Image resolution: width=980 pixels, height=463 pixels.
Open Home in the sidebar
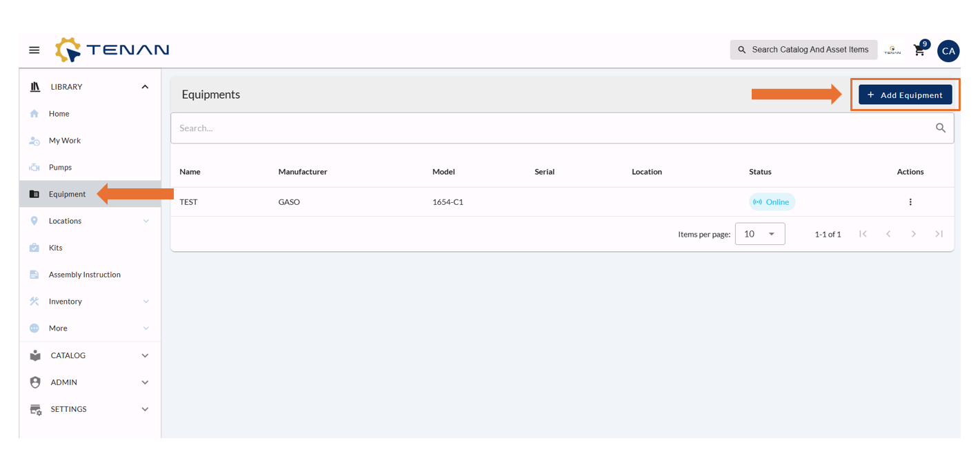pos(90,114)
